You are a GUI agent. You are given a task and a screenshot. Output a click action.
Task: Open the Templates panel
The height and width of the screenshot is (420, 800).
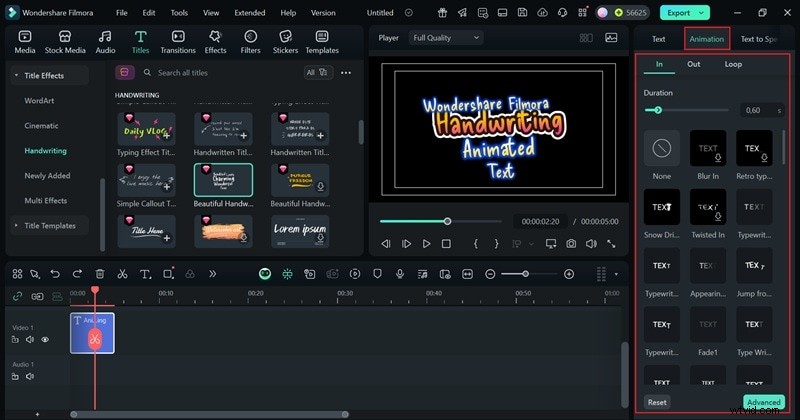[x=322, y=42]
